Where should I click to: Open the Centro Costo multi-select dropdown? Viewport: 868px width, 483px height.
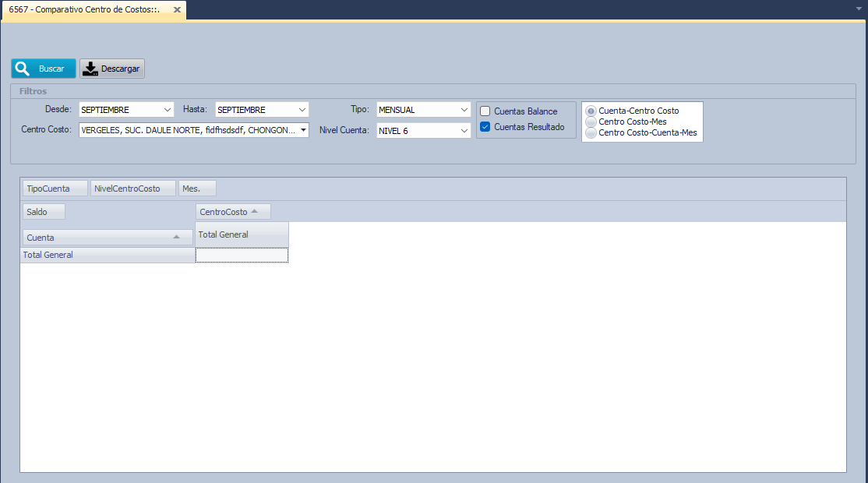pos(302,130)
